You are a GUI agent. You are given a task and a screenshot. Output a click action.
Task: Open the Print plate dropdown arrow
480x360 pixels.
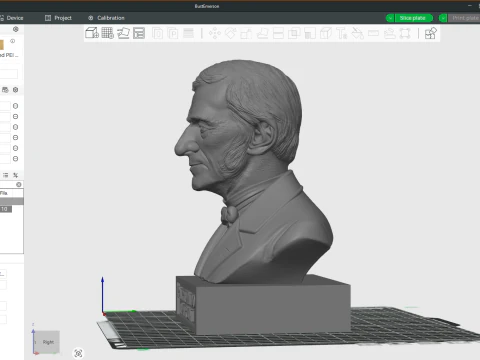[x=443, y=18]
